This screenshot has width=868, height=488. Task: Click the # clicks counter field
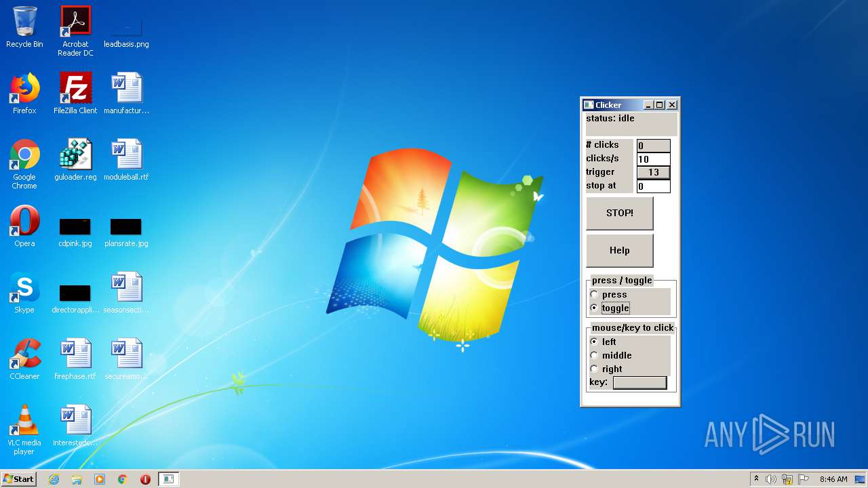coord(654,146)
